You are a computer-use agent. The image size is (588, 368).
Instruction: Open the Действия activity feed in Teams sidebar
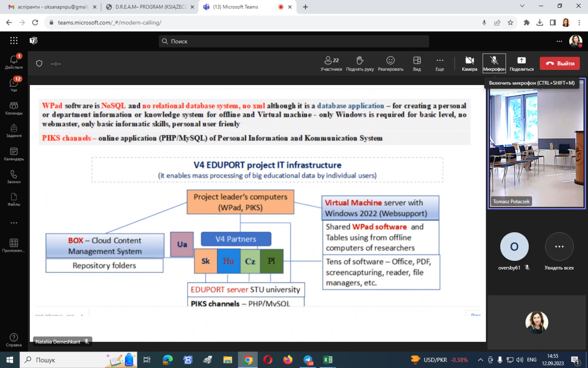[x=14, y=62]
